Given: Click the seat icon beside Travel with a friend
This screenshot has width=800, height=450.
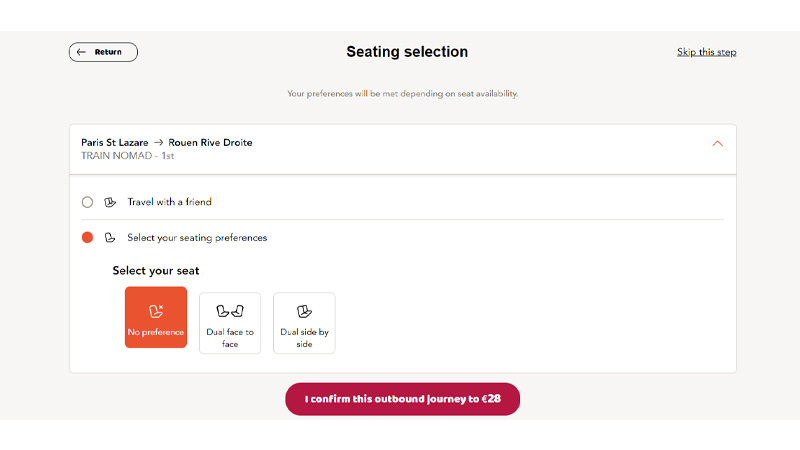Looking at the screenshot, I should click(x=110, y=202).
